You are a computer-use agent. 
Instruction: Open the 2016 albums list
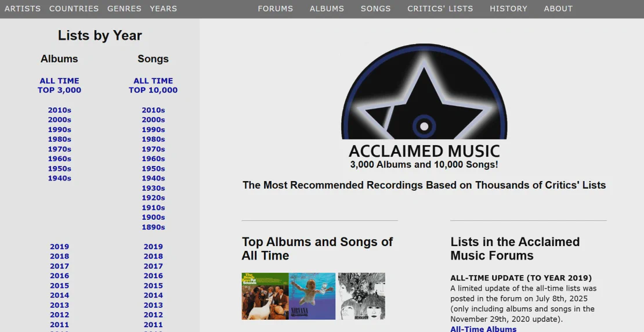(60, 276)
